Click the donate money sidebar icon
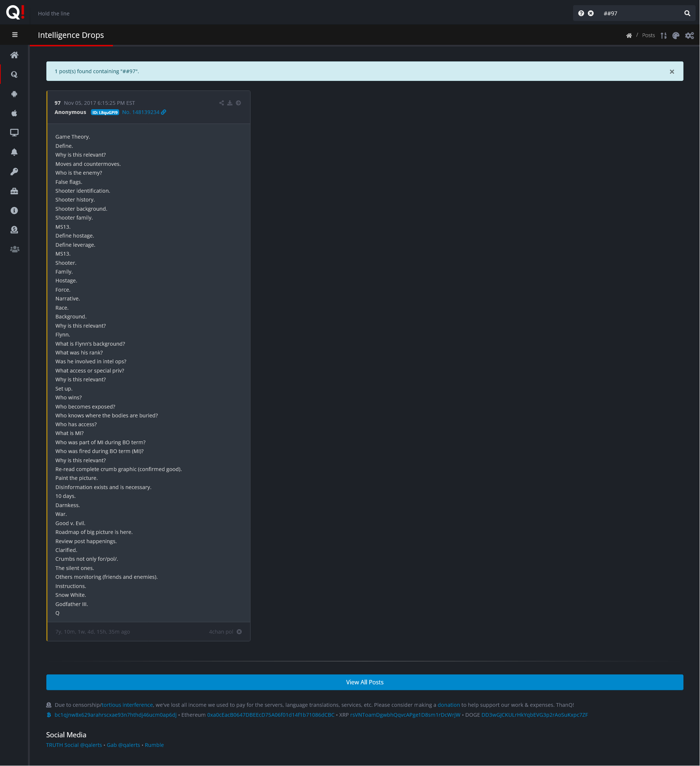This screenshot has width=700, height=766. (14, 230)
